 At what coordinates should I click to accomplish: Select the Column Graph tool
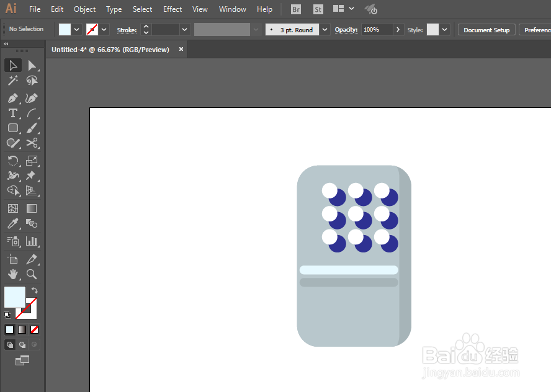(32, 241)
